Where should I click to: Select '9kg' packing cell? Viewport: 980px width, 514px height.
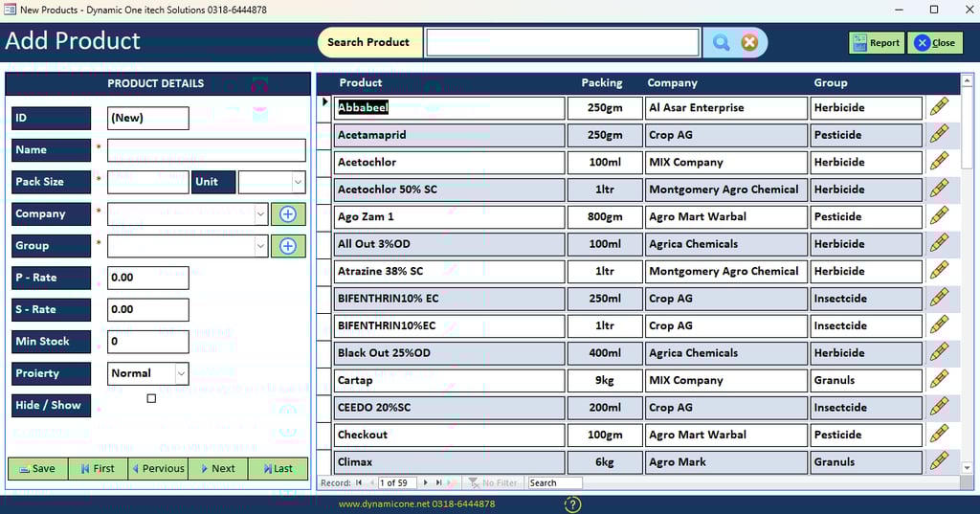[605, 380]
